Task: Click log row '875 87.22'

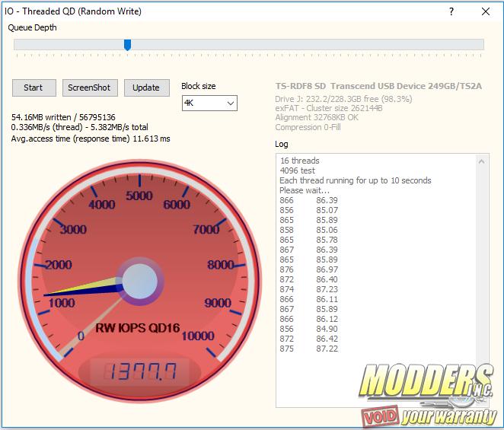Action: (x=308, y=349)
